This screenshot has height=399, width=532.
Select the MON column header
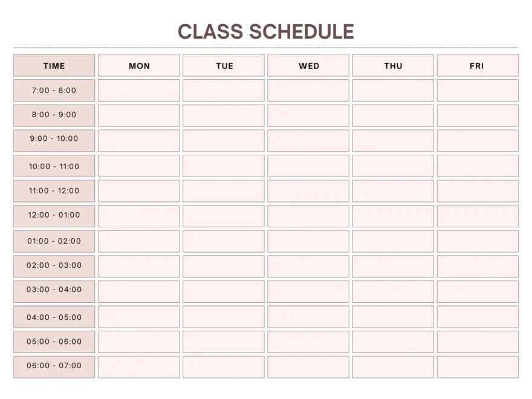click(139, 65)
